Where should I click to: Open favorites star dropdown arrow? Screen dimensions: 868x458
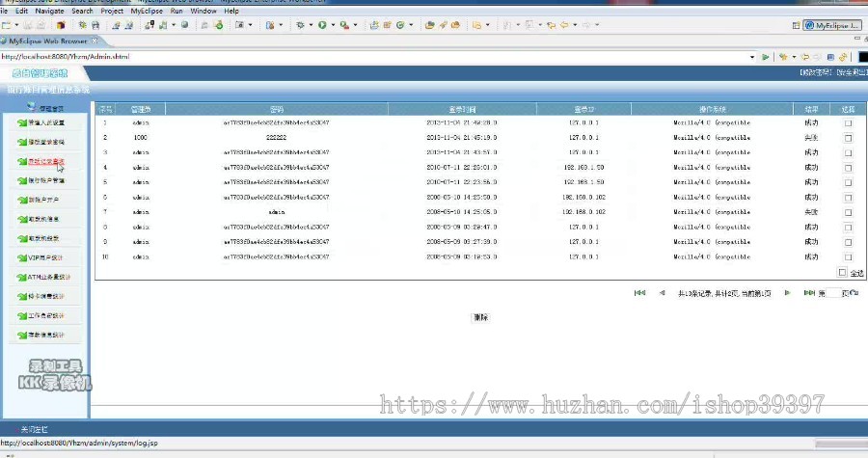[794, 57]
